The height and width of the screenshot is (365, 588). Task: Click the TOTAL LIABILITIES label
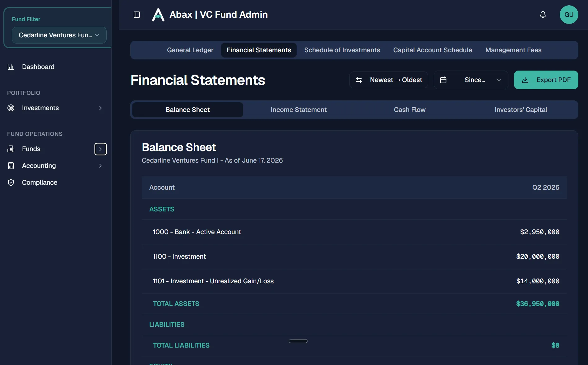[x=181, y=345]
